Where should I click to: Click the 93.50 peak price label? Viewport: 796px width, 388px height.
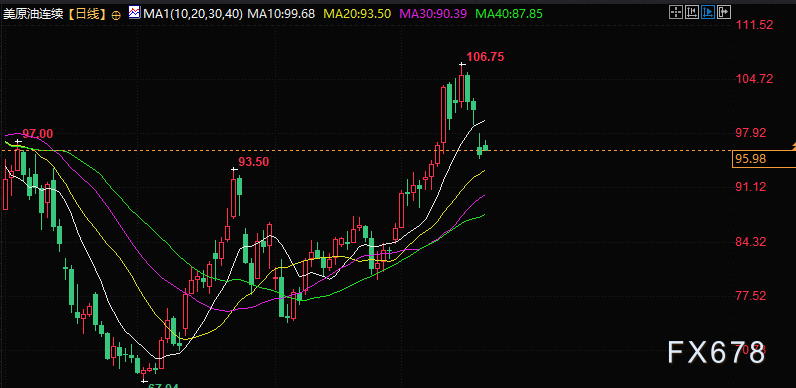point(254,162)
